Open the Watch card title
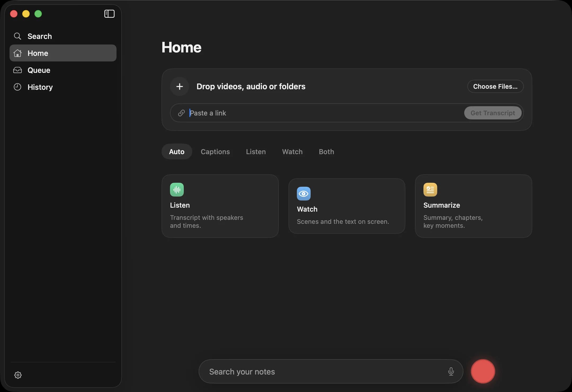 click(307, 209)
